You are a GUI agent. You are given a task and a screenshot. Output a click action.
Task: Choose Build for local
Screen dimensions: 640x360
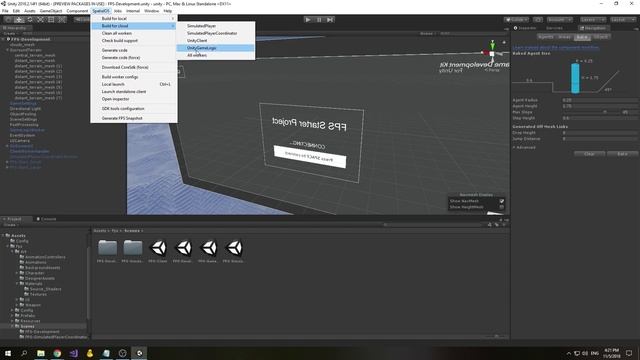134,18
